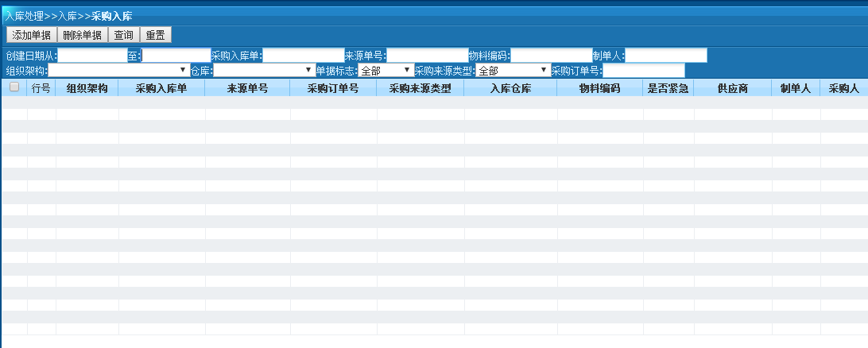Viewport: 868px width, 348px height.
Task: Select the 物料编码 filter input field
Action: coord(552,56)
